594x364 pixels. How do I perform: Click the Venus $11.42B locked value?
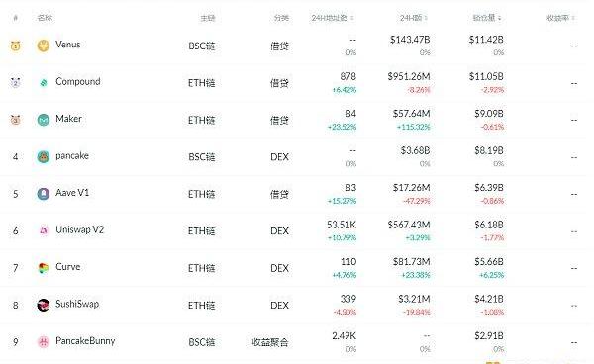[x=486, y=40]
